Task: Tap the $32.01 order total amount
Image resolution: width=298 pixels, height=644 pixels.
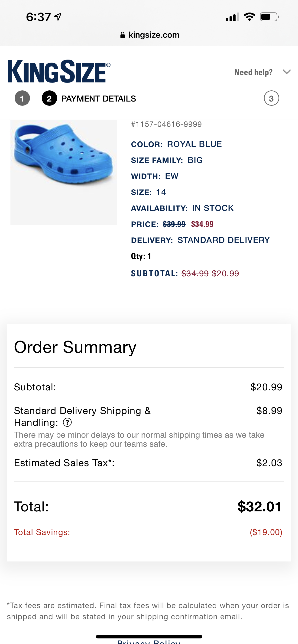Action: pos(259,507)
